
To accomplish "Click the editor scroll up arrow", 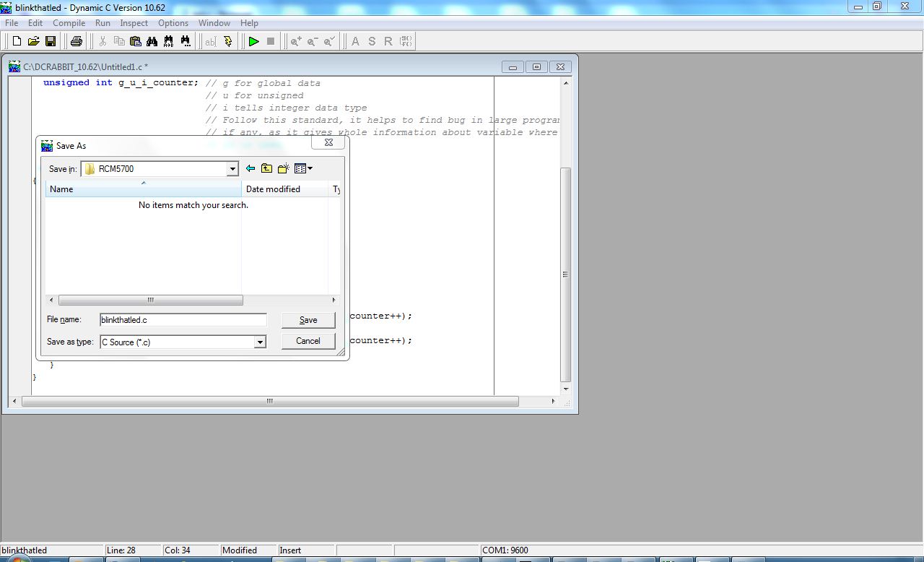I will click(x=566, y=83).
